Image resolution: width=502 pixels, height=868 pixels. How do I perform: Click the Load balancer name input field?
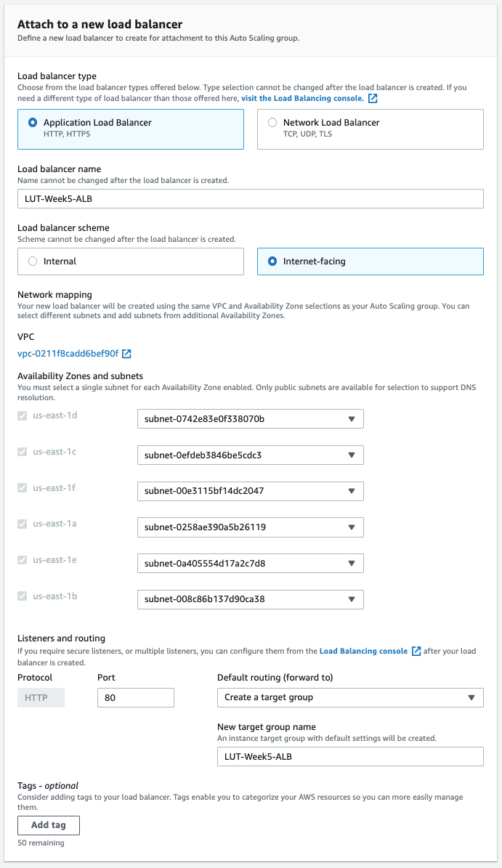251,198
